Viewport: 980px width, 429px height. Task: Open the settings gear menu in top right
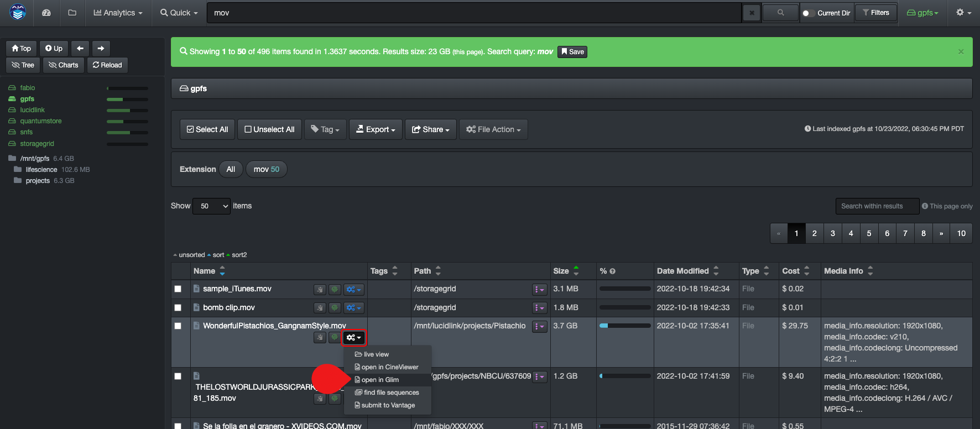tap(963, 13)
